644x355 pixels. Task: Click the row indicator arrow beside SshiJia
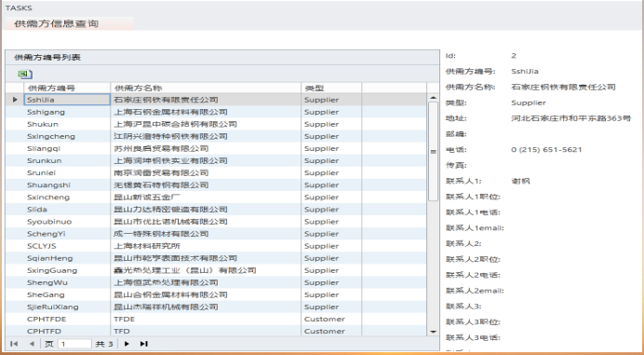click(x=15, y=100)
